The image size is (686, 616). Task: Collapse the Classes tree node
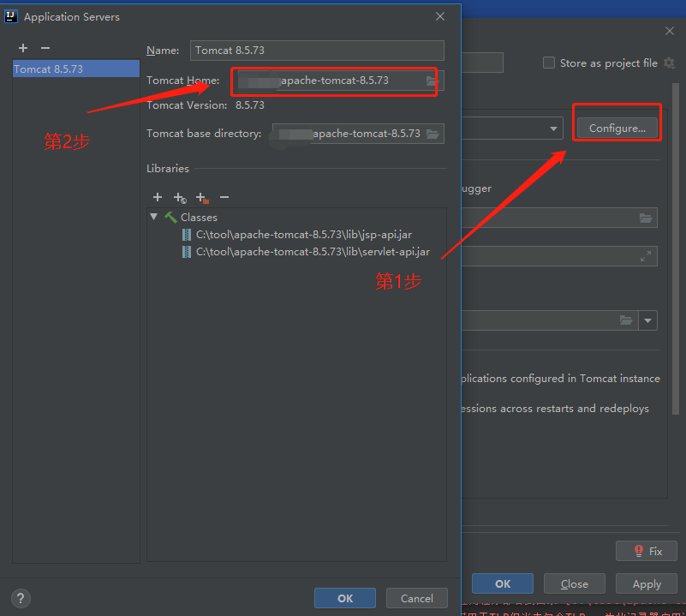click(x=153, y=217)
